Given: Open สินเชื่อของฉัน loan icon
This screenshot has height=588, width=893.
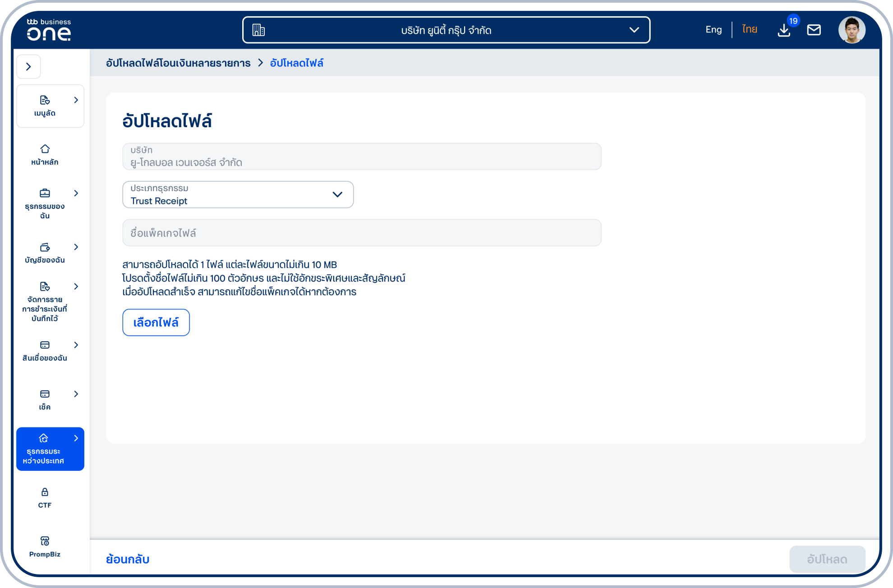Looking at the screenshot, I should point(45,345).
